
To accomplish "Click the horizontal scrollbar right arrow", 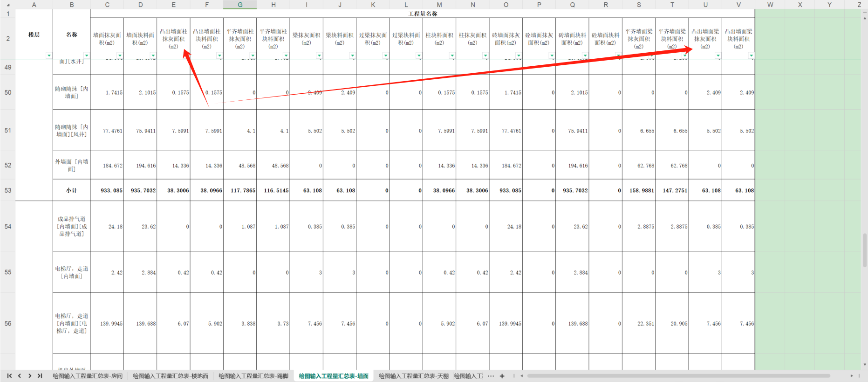I will tap(852, 376).
